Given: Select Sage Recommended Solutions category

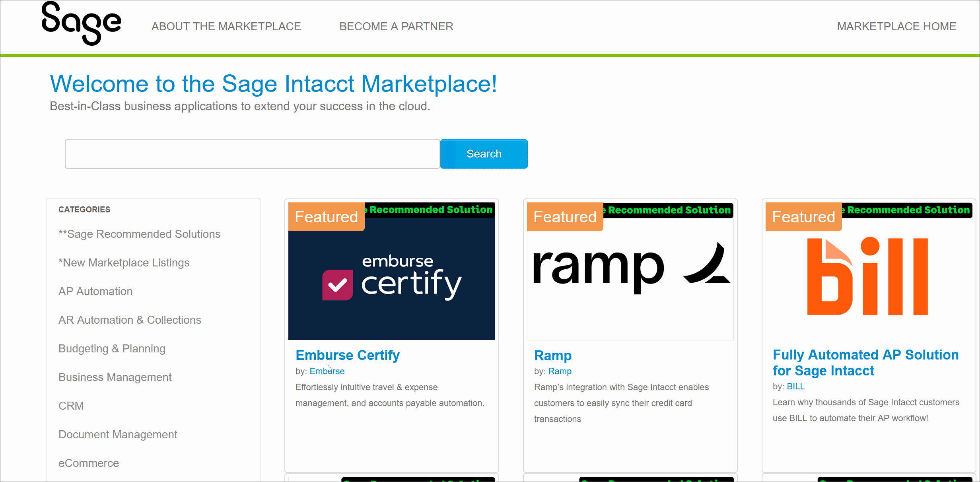Looking at the screenshot, I should point(139,234).
